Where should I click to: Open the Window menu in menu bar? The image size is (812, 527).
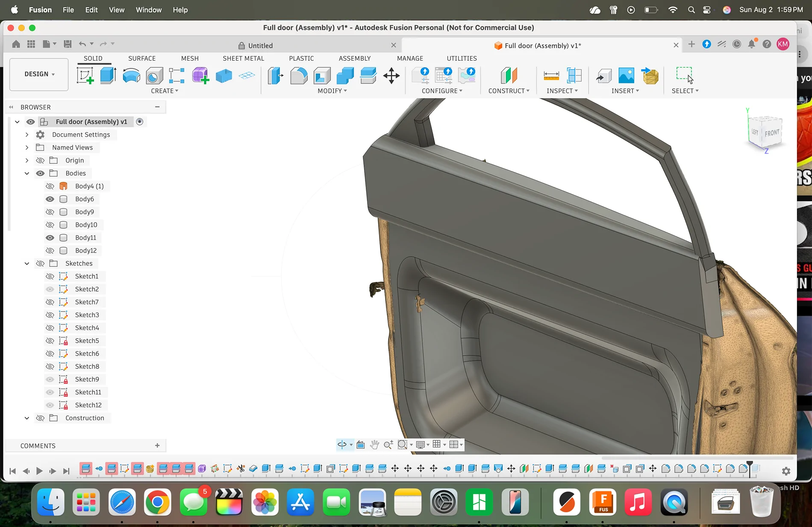click(x=149, y=10)
